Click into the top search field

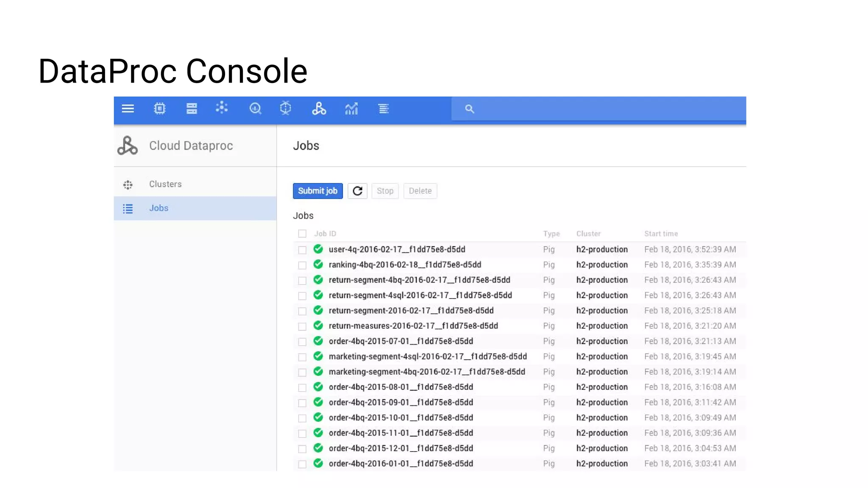point(598,109)
